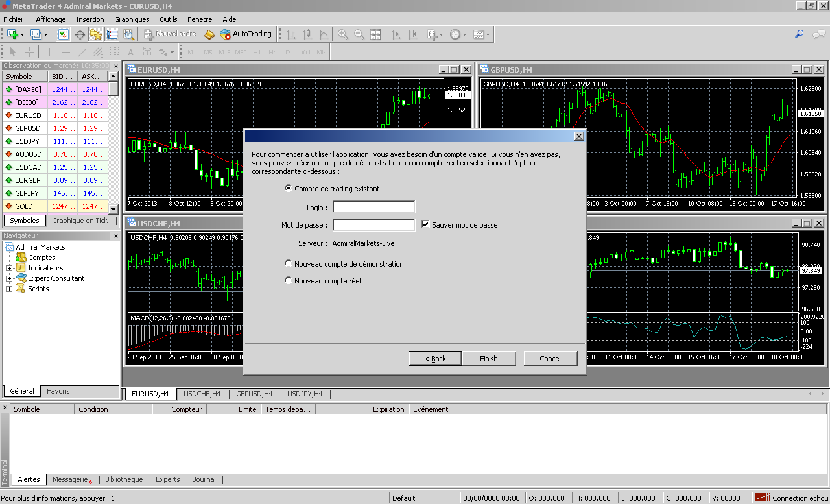Expand the Indicateurs tree in Navigateur
This screenshot has width=830, height=504.
(x=9, y=268)
